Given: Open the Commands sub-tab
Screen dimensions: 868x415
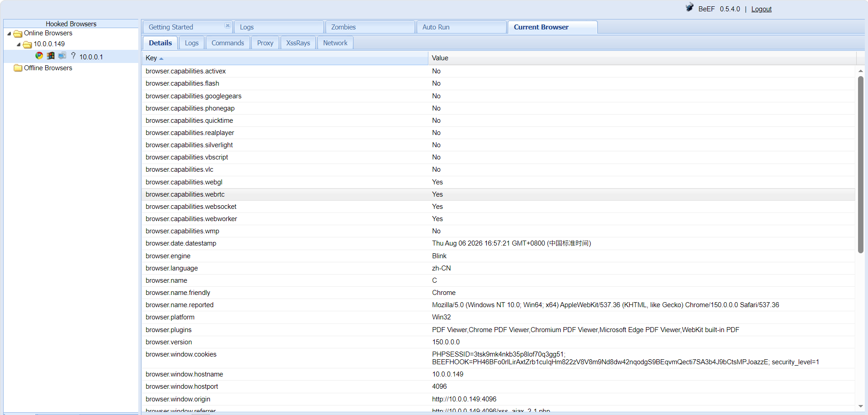Looking at the screenshot, I should coord(228,43).
